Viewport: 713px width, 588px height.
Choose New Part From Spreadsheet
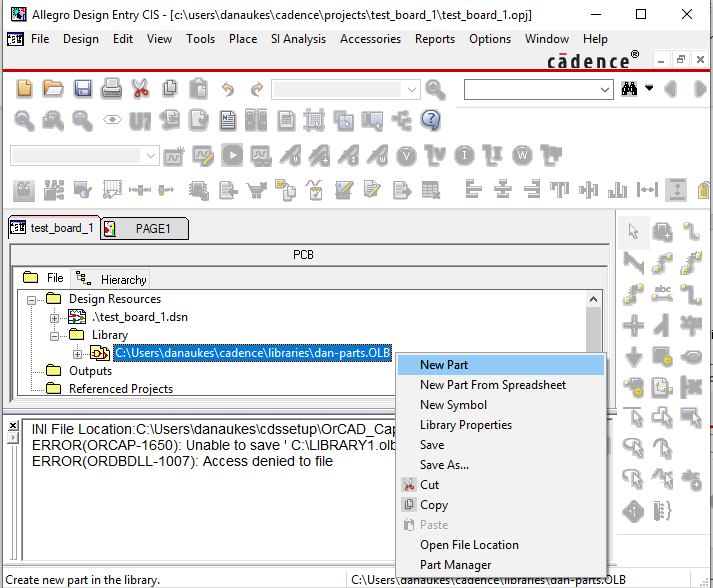(x=501, y=385)
